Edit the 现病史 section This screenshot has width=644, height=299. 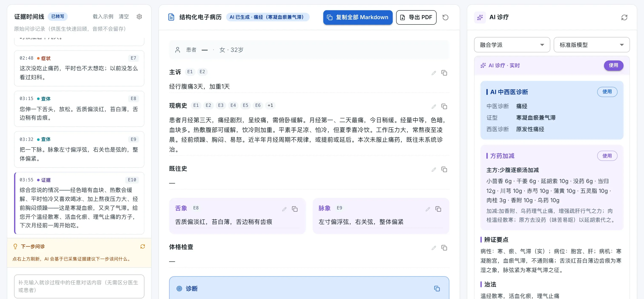click(x=434, y=106)
